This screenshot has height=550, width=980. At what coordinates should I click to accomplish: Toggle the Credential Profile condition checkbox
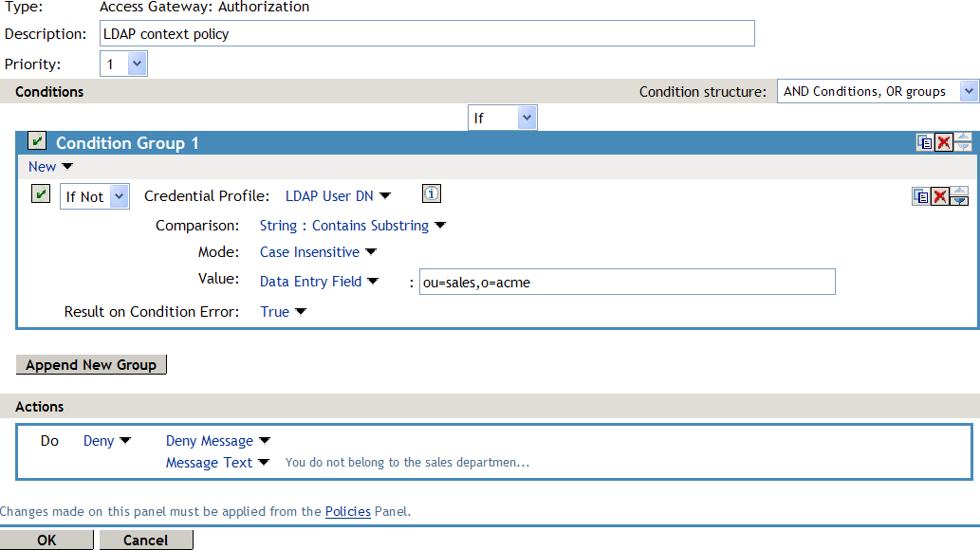(40, 193)
